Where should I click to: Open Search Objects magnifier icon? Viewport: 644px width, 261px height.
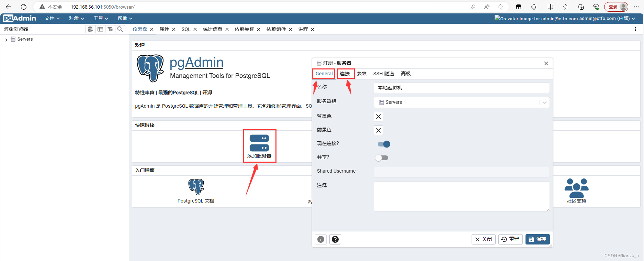point(120,29)
